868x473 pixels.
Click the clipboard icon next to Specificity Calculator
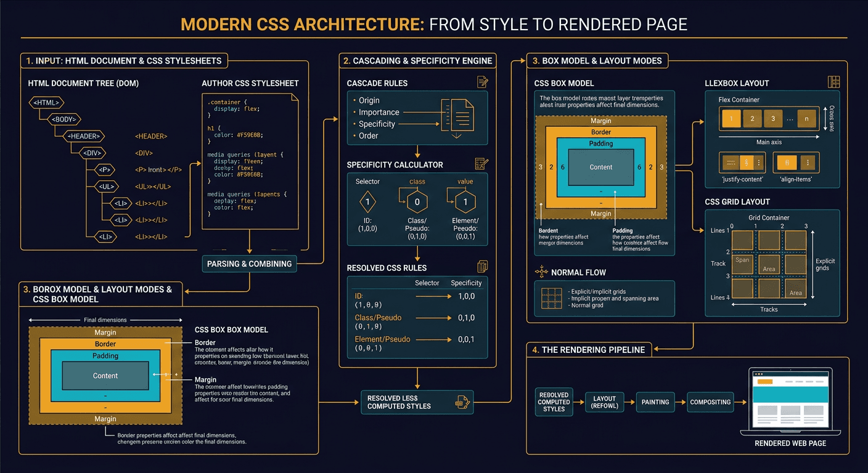(480, 164)
